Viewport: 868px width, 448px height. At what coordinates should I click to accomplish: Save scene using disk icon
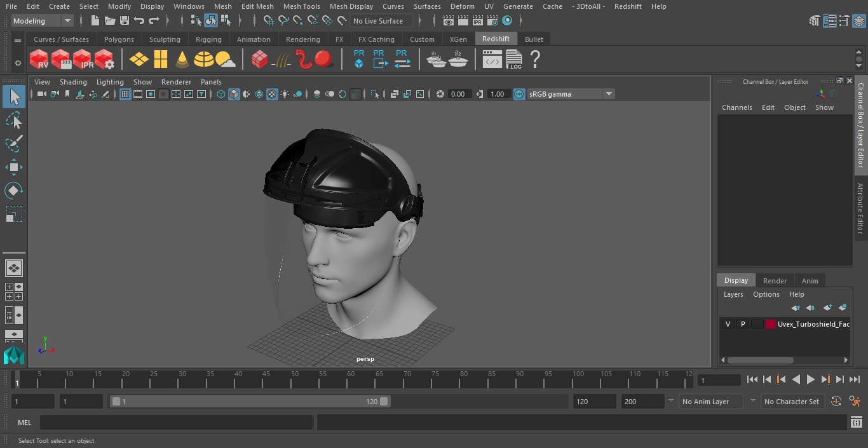(x=125, y=21)
